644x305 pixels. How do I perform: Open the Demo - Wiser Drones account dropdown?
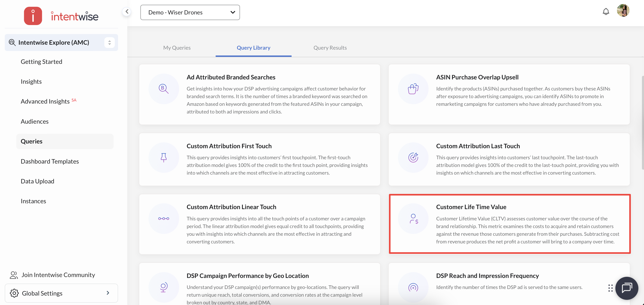coord(190,12)
